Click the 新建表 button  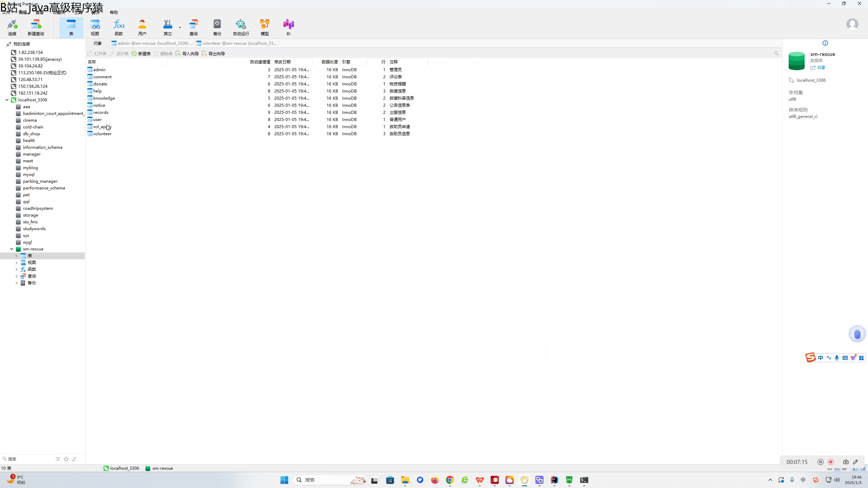(141, 54)
